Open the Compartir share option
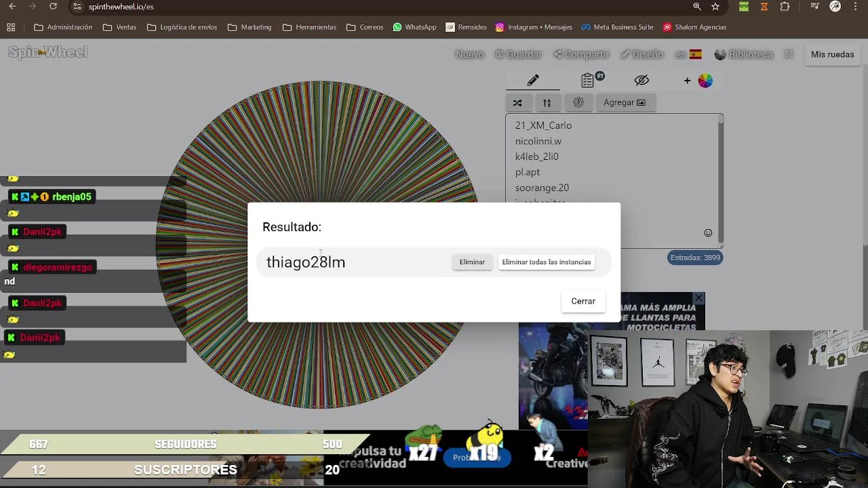This screenshot has height=488, width=868. click(581, 54)
